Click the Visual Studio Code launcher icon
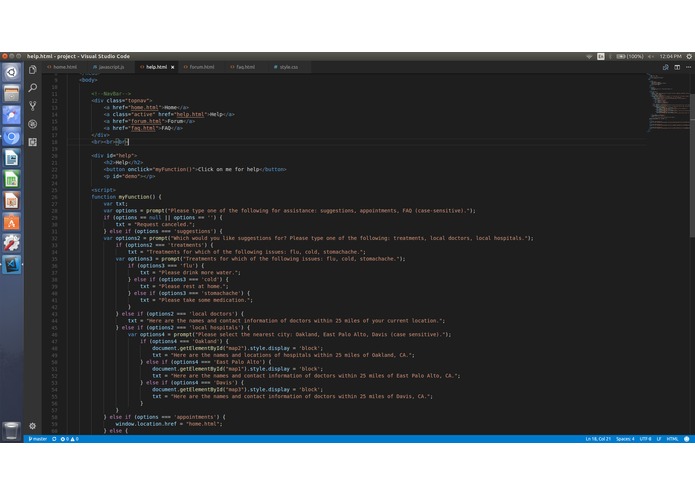695x494 pixels. (12, 265)
